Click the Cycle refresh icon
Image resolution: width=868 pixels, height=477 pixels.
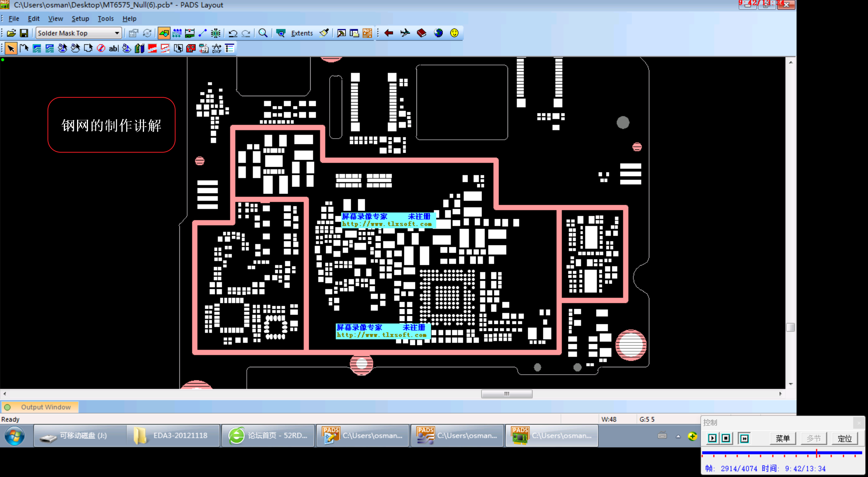pos(147,33)
